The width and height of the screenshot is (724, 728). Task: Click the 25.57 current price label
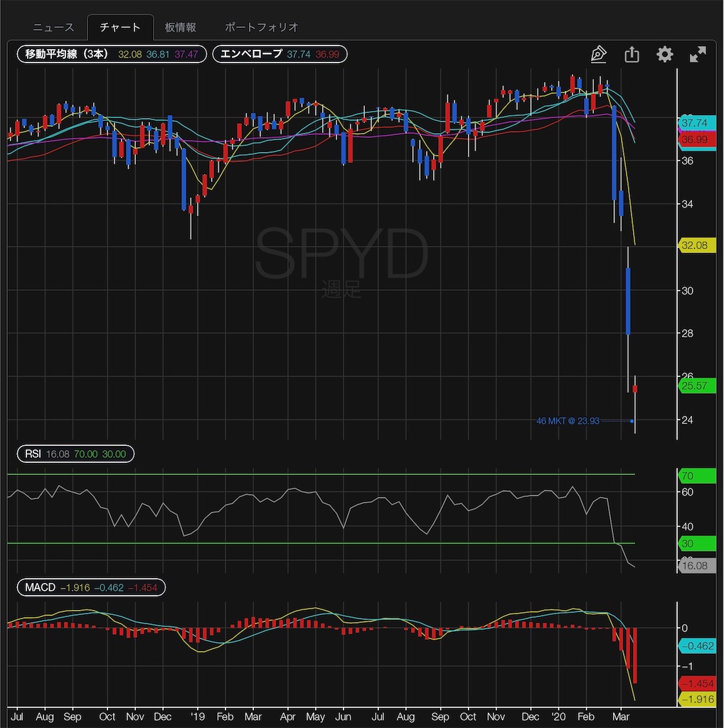pyautogui.click(x=697, y=386)
